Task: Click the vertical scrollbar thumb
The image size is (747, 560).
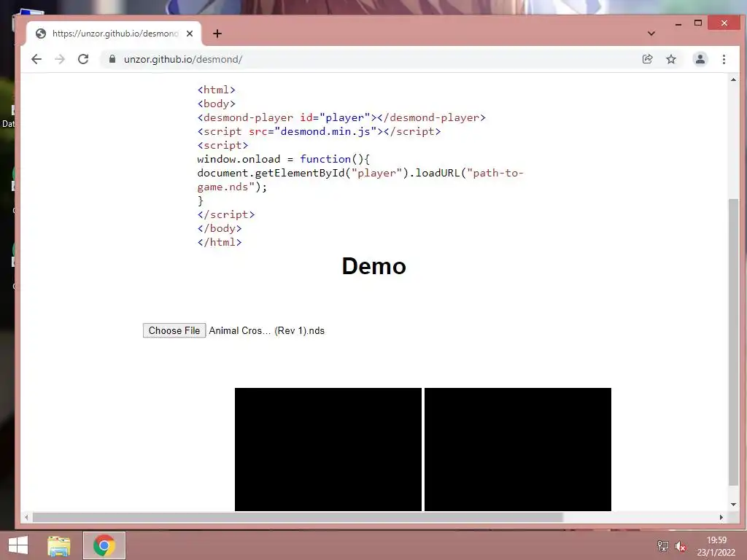Action: tap(733, 342)
